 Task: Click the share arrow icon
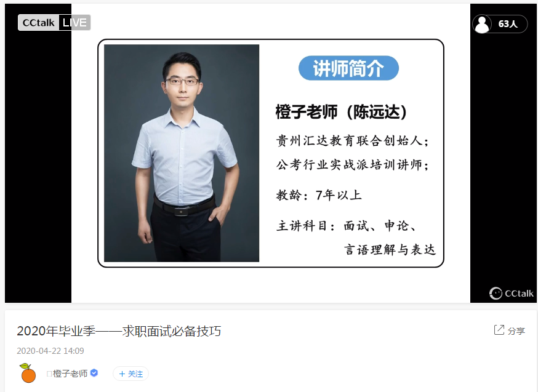(x=499, y=330)
